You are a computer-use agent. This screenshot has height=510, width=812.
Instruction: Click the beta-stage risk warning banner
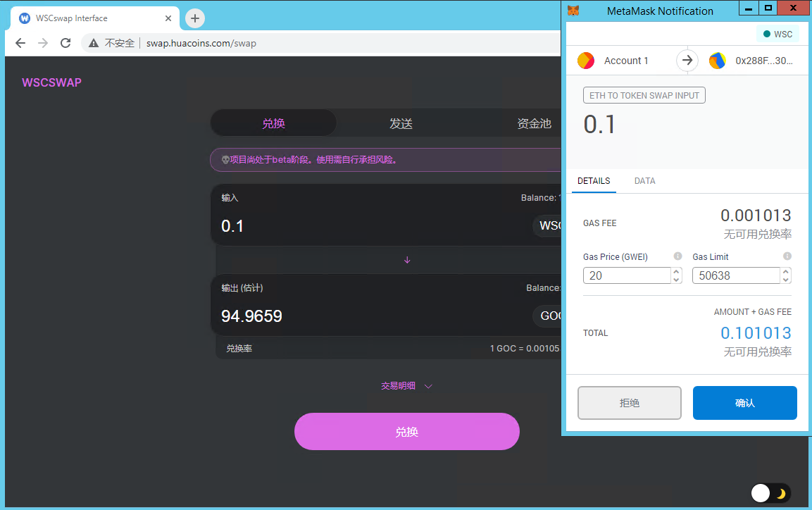[x=385, y=159]
